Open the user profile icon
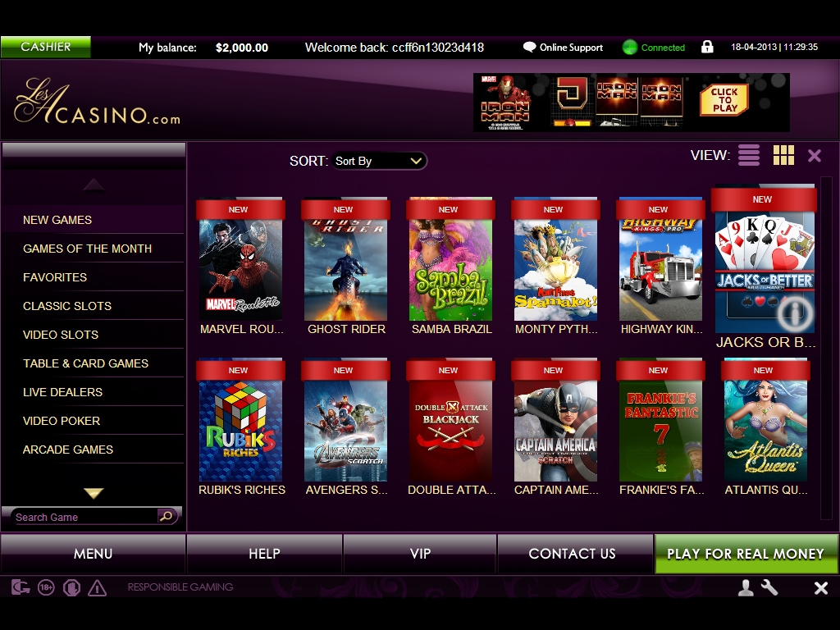Viewport: 840px width, 630px height. click(x=746, y=587)
